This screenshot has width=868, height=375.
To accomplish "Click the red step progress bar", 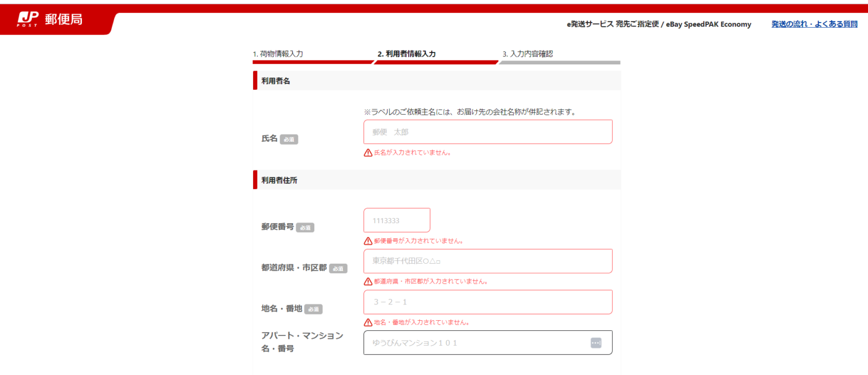I will tap(373, 63).
